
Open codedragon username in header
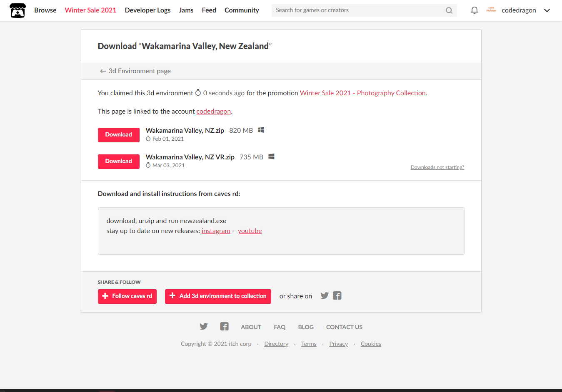pyautogui.click(x=519, y=10)
